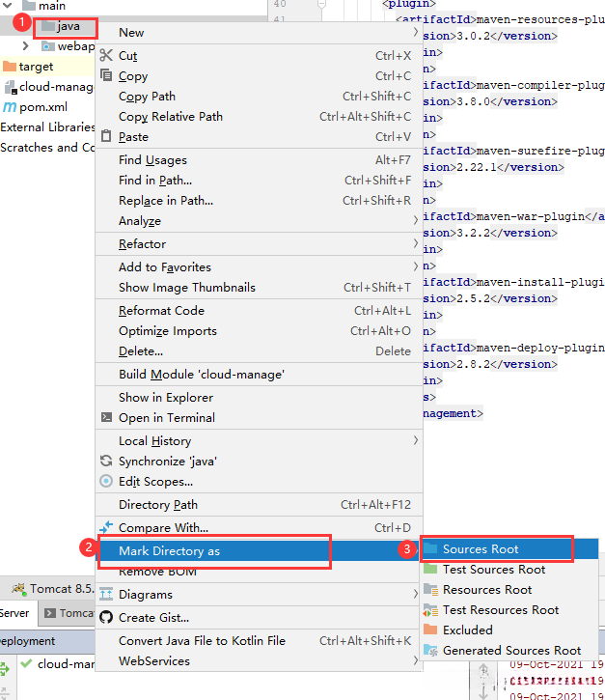Click the orange Excluded folder icon
Image resolution: width=605 pixels, height=700 pixels.
pos(430,630)
